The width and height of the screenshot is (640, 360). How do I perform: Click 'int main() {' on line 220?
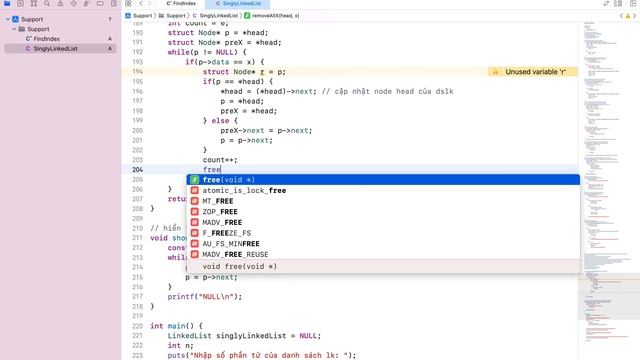click(x=176, y=326)
